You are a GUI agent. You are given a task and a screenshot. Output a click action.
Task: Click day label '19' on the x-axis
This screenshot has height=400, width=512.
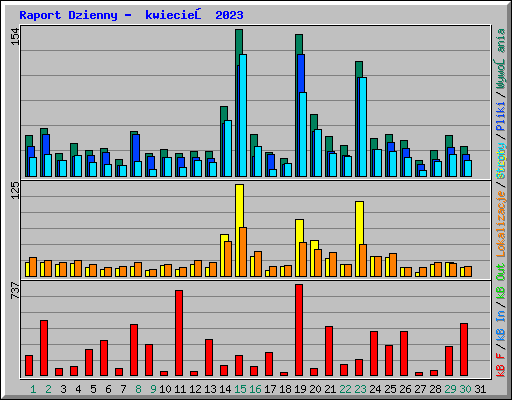coord(300,389)
